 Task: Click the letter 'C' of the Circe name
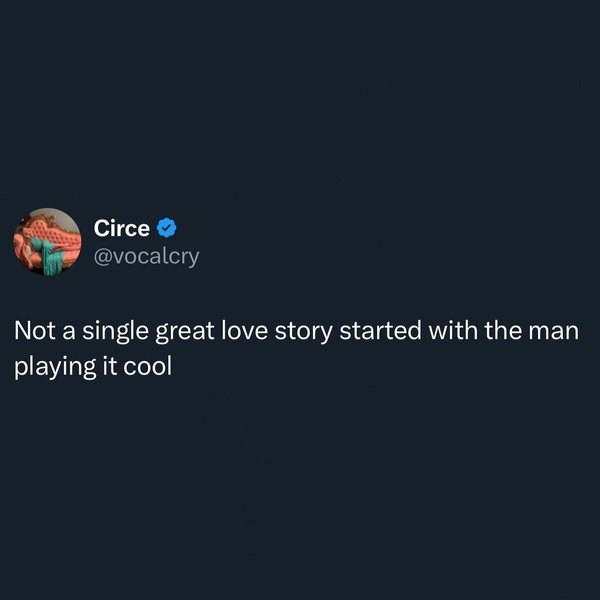click(x=101, y=228)
